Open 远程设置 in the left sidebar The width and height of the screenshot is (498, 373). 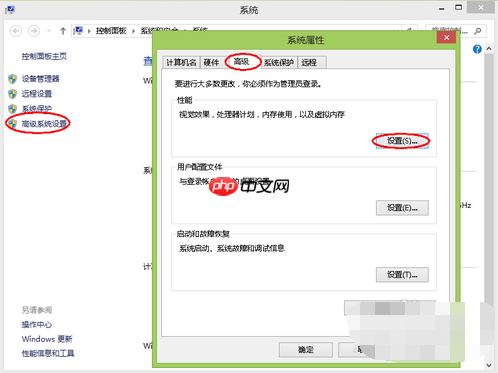click(37, 94)
